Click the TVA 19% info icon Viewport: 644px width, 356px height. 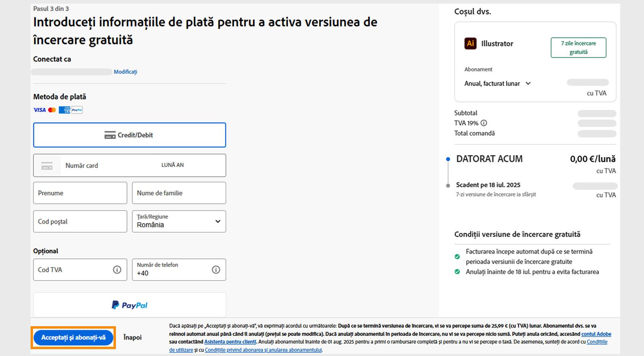tap(484, 123)
